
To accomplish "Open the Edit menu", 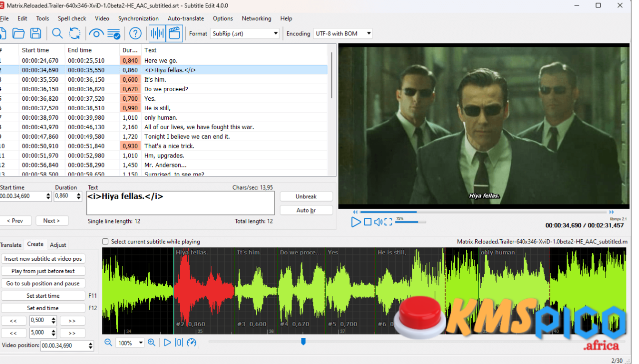I will tap(22, 18).
